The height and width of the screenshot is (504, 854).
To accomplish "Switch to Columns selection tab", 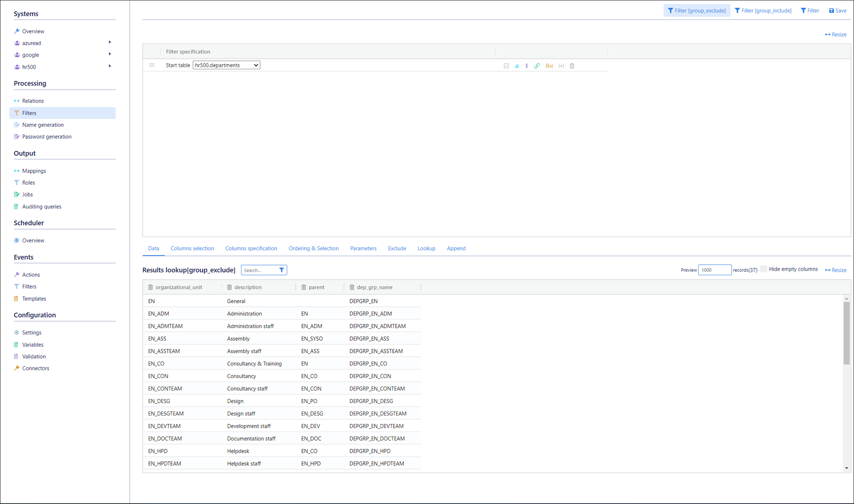I will click(192, 248).
